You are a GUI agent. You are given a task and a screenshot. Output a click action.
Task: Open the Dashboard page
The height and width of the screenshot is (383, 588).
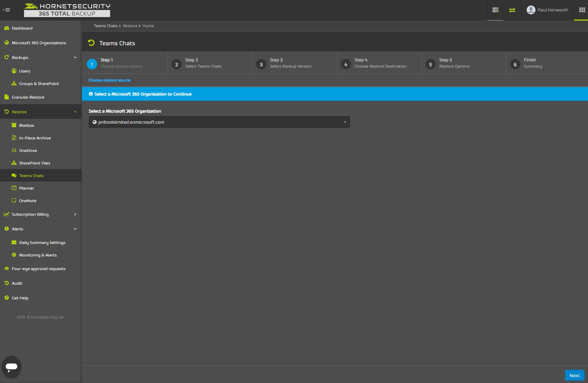coord(22,28)
